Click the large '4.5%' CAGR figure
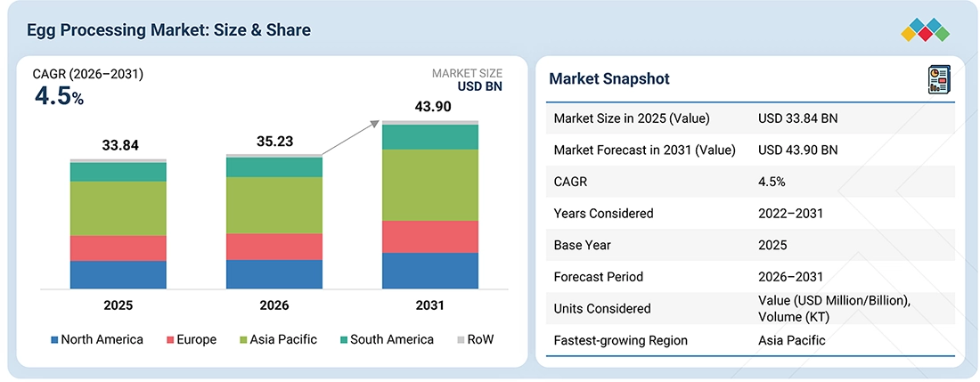Viewport: 980px width, 382px height. click(58, 96)
